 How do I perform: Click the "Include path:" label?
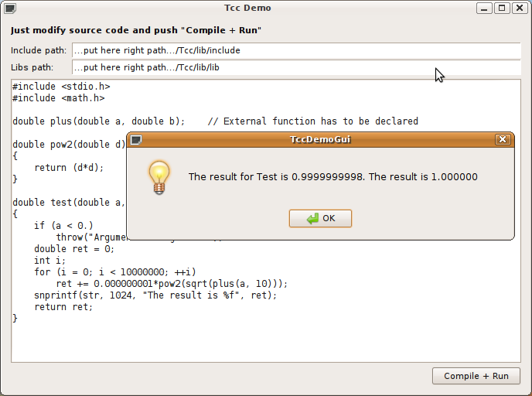tap(39, 50)
